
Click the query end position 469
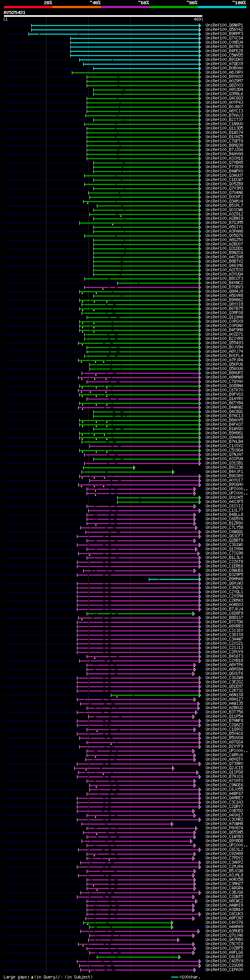(197, 19)
